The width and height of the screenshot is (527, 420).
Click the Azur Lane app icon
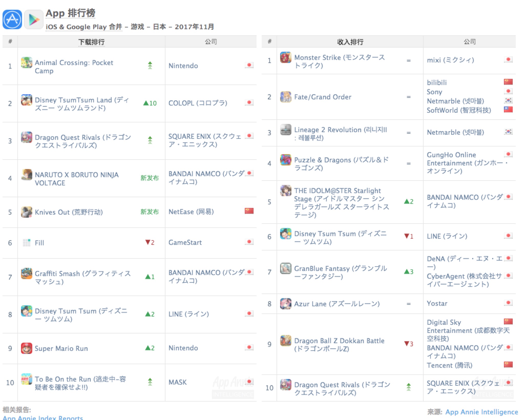(286, 304)
